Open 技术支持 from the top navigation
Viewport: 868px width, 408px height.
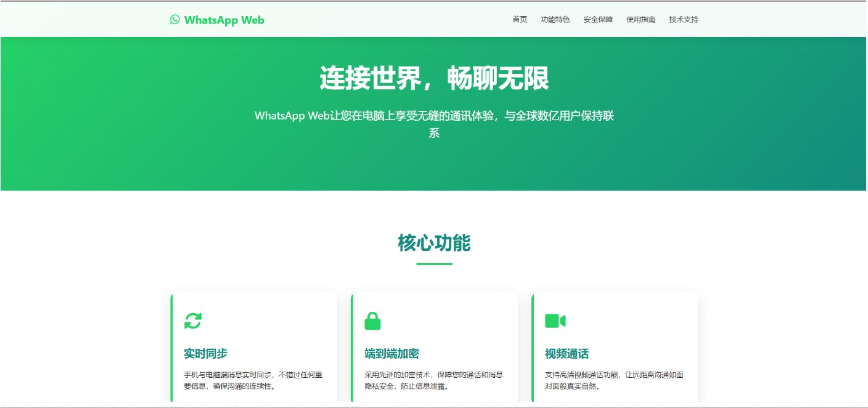tap(684, 20)
